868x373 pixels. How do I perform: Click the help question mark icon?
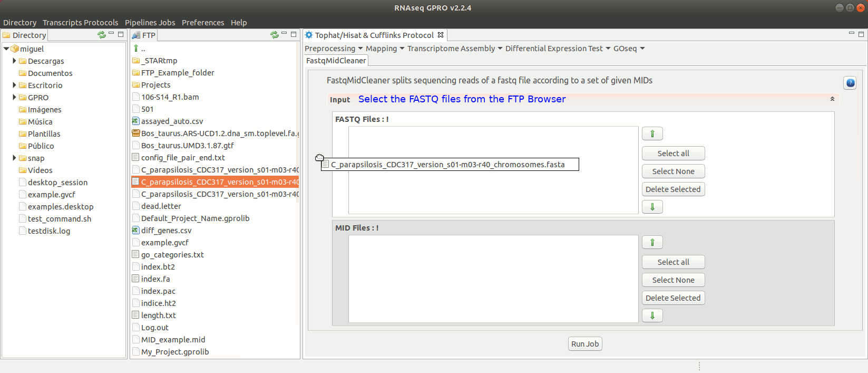point(850,83)
